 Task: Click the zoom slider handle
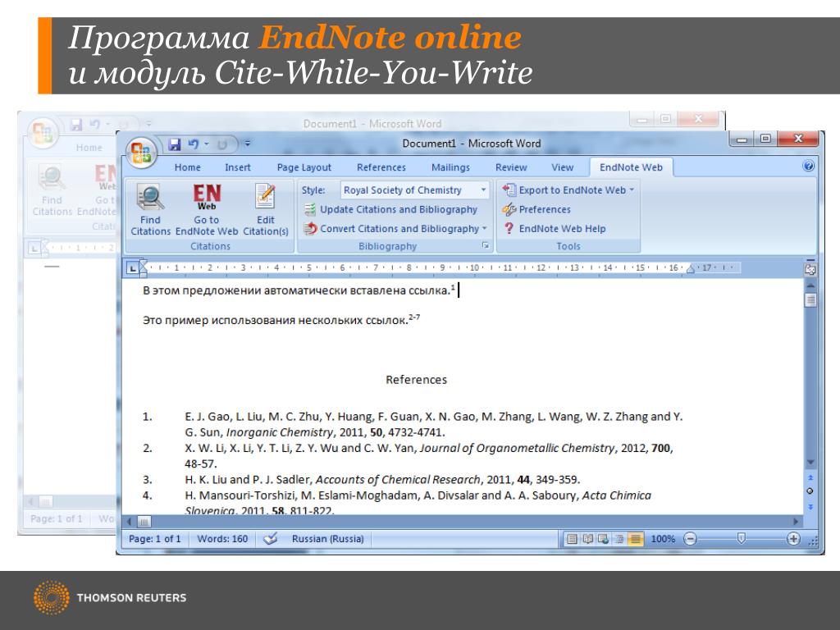tap(742, 538)
